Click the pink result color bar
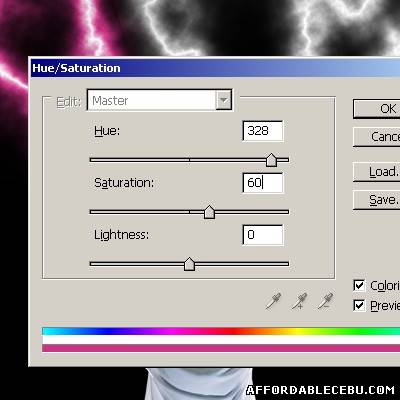400x400 pixels. [221, 348]
